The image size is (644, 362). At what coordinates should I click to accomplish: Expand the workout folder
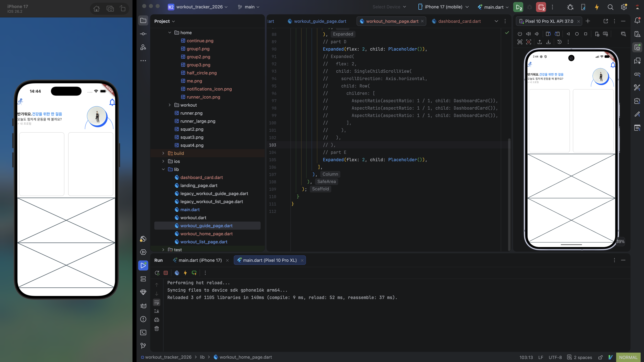pyautogui.click(x=170, y=105)
